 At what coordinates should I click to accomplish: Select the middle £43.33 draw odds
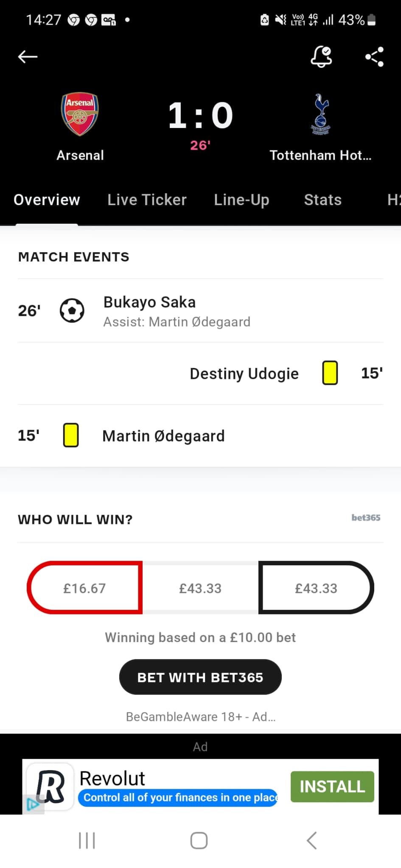(200, 588)
